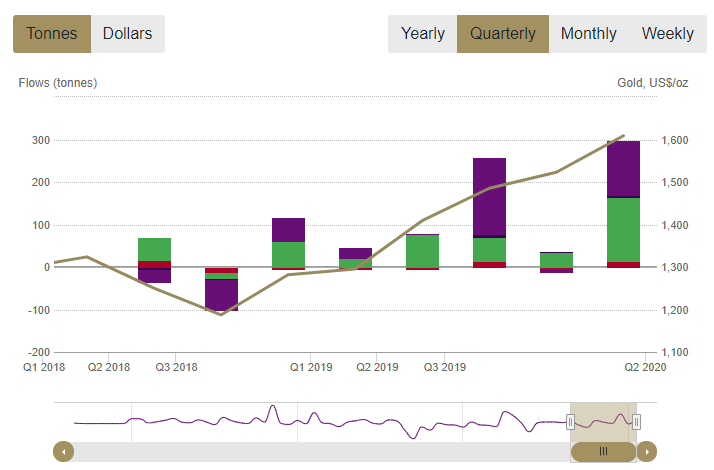
Task: Click the scroll left arrow button
Action: click(63, 452)
